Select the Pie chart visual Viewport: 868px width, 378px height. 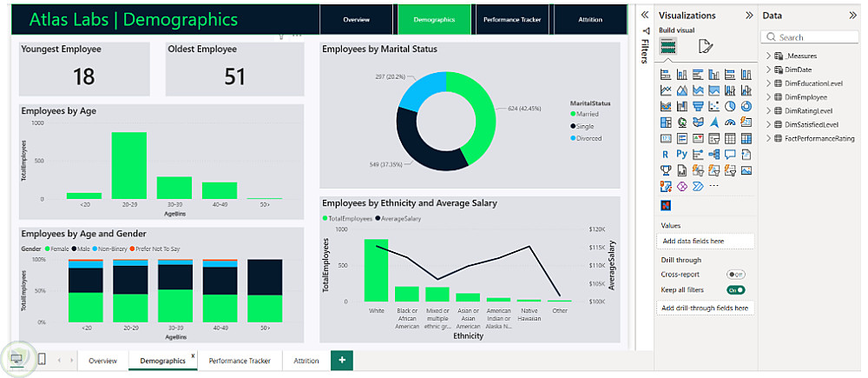pyautogui.click(x=730, y=106)
